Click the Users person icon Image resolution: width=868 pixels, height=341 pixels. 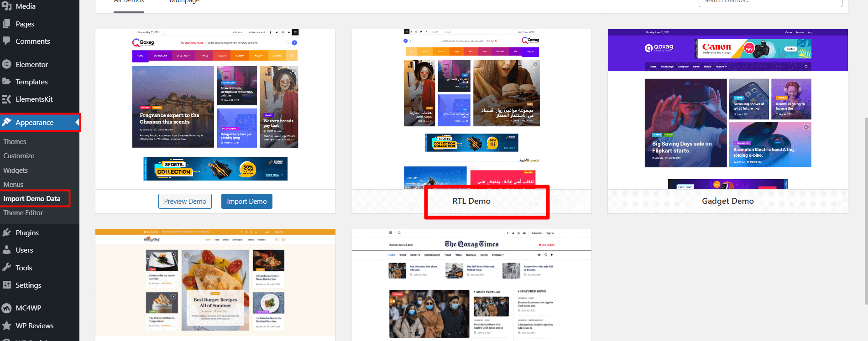6,250
